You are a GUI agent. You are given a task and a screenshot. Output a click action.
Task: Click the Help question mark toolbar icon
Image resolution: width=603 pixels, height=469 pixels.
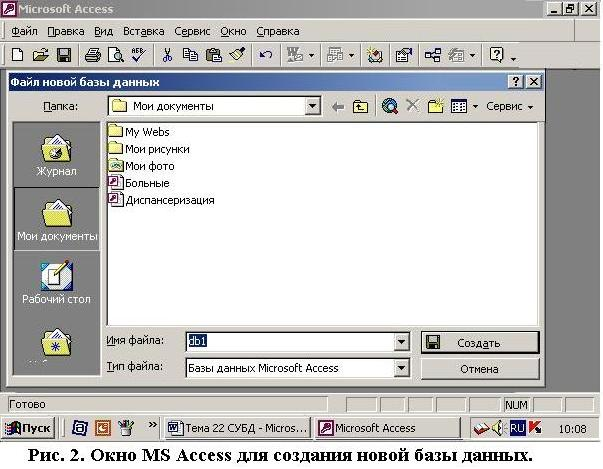496,55
